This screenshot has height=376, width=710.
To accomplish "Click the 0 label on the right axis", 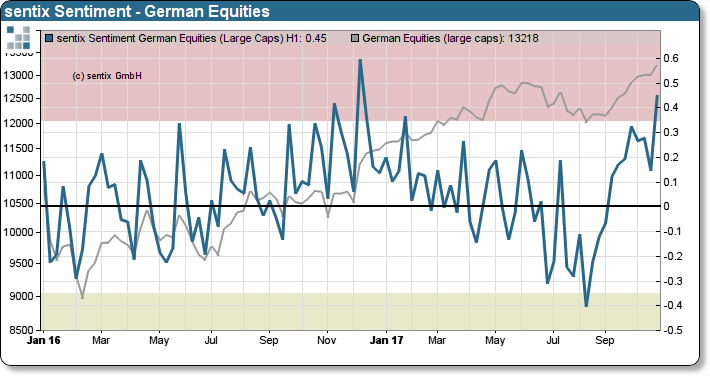I will point(666,206).
